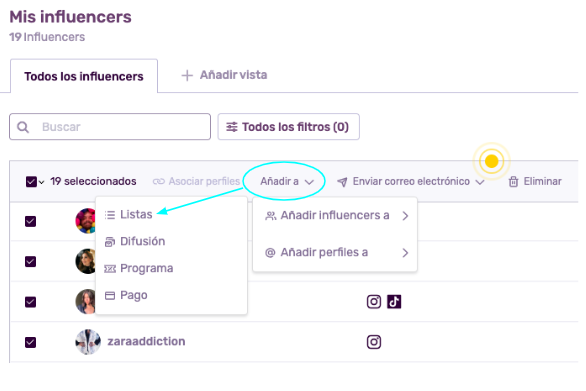Click the trash can Eliminar icon
This screenshot has height=391, width=586.
[x=513, y=182]
